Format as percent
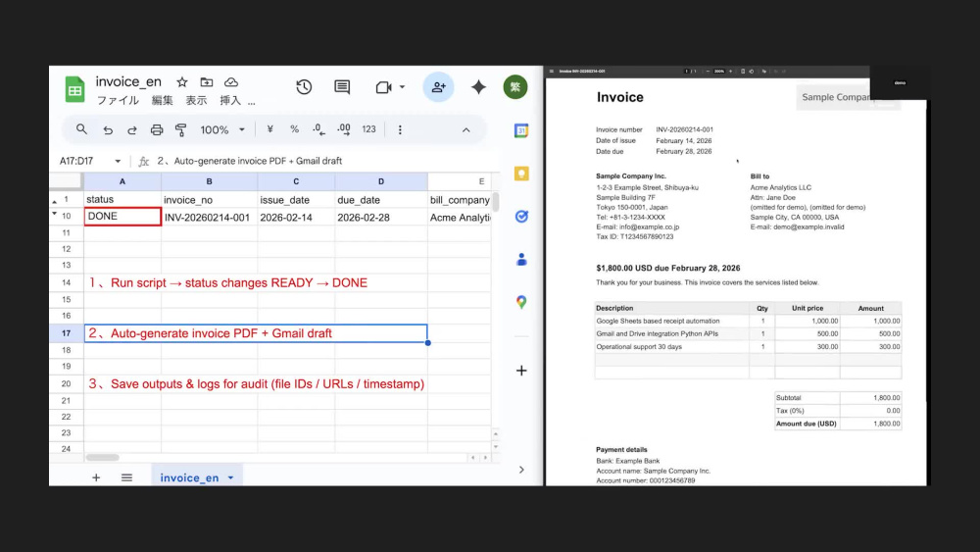The image size is (980, 552). pos(294,129)
